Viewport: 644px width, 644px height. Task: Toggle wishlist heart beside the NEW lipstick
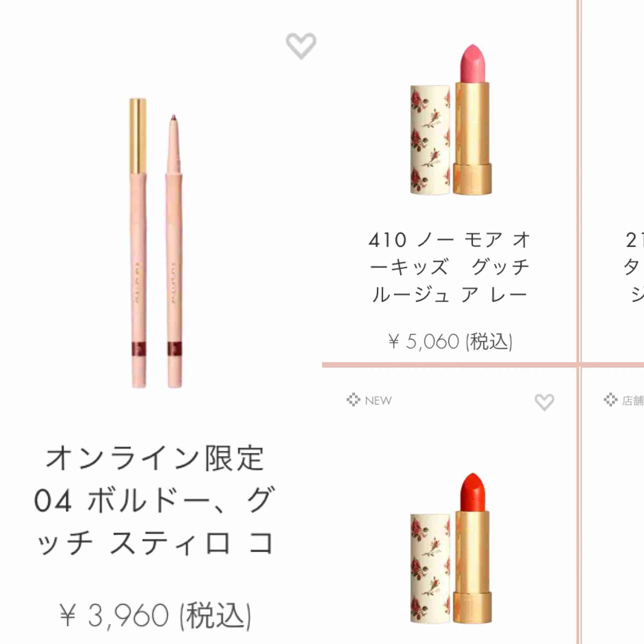click(x=544, y=402)
